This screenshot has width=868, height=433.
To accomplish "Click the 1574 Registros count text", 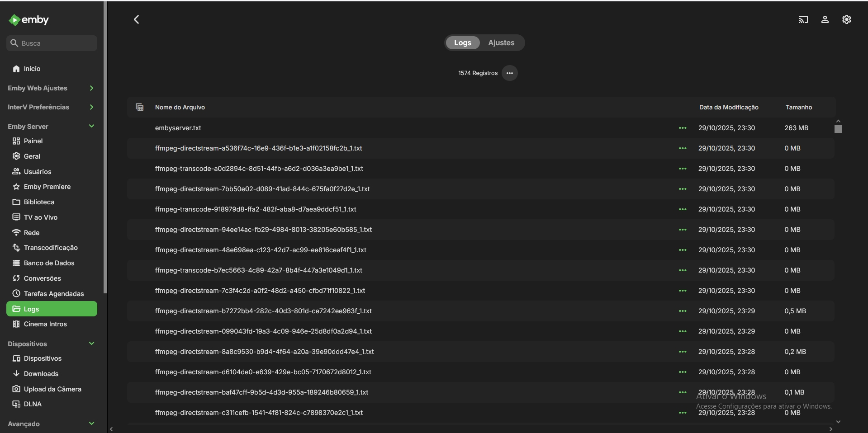I will (478, 73).
